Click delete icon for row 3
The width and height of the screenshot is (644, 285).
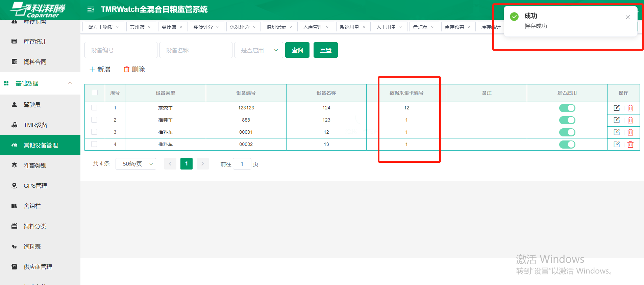coord(630,132)
